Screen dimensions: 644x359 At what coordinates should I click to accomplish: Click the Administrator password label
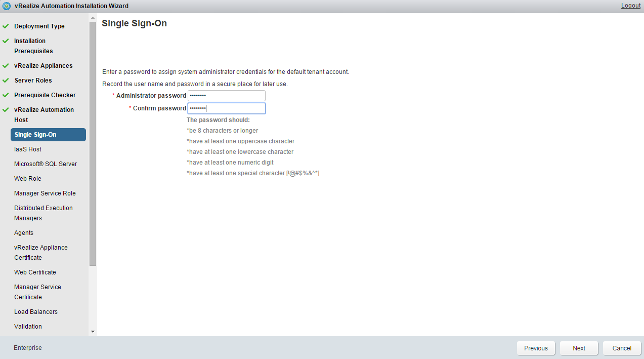tap(151, 96)
